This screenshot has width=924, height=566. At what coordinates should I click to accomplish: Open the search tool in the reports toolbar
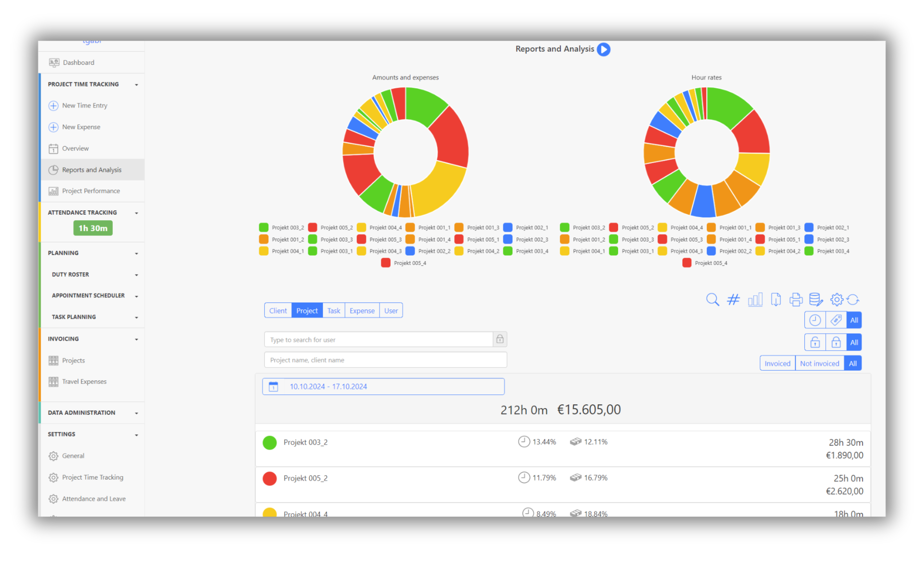[712, 299]
